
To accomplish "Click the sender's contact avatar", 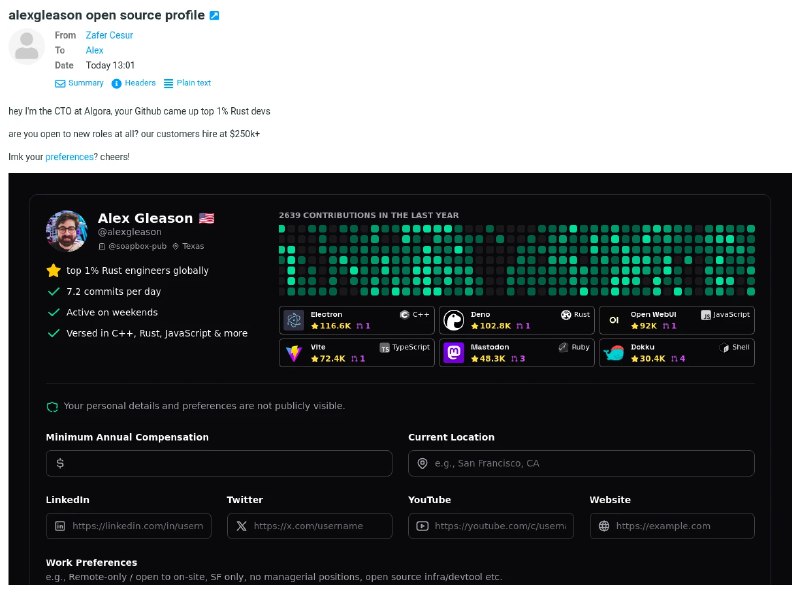I will (x=28, y=49).
